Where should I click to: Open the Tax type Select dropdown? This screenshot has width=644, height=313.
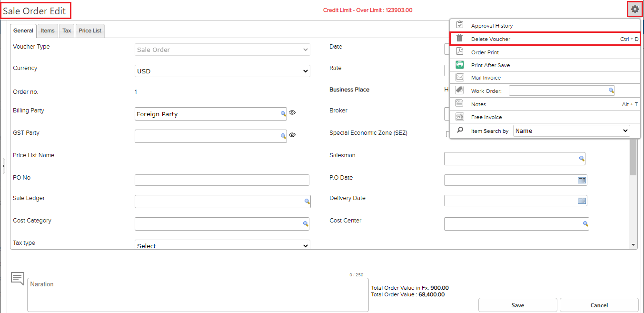click(222, 245)
